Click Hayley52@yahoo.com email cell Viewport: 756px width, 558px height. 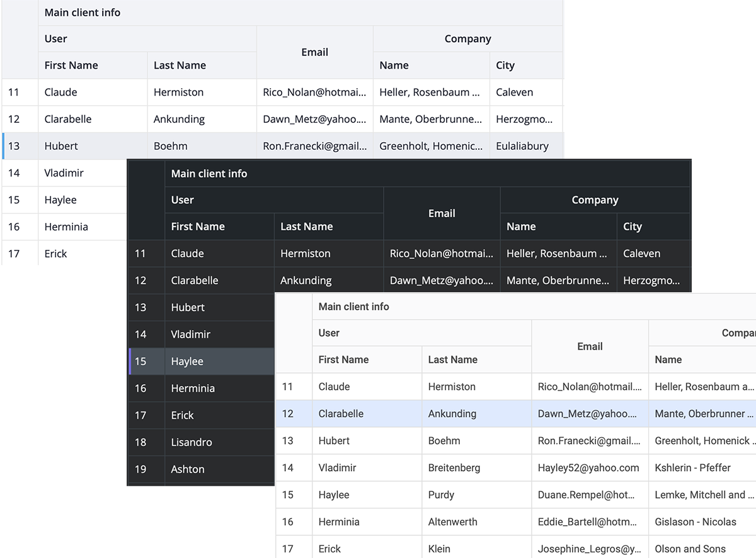pyautogui.click(x=588, y=468)
